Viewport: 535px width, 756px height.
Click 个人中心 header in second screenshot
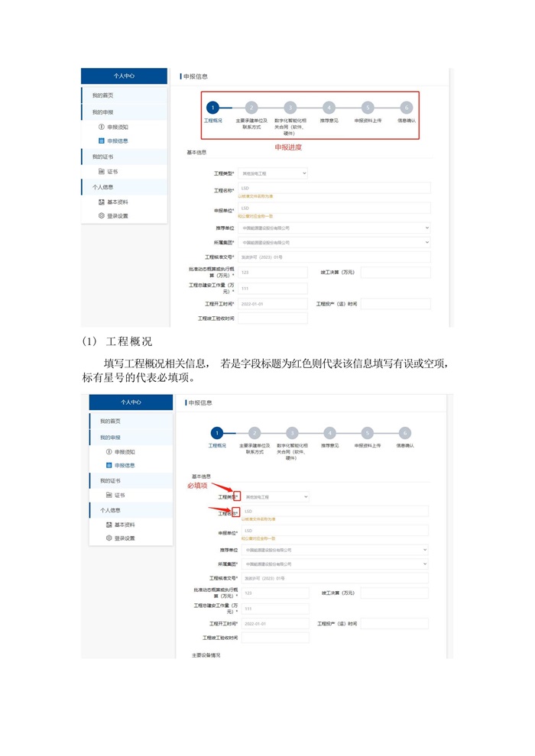[x=131, y=402]
